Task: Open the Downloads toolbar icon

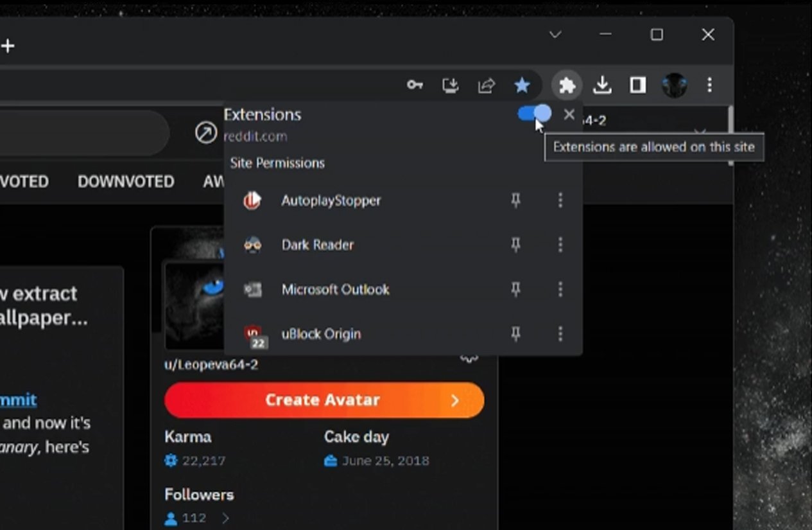Action: tap(602, 85)
